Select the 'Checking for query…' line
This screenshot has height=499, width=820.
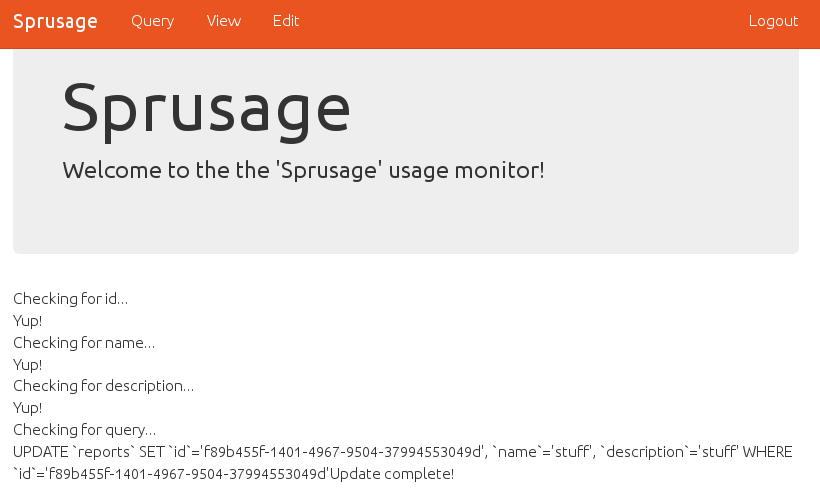84,430
